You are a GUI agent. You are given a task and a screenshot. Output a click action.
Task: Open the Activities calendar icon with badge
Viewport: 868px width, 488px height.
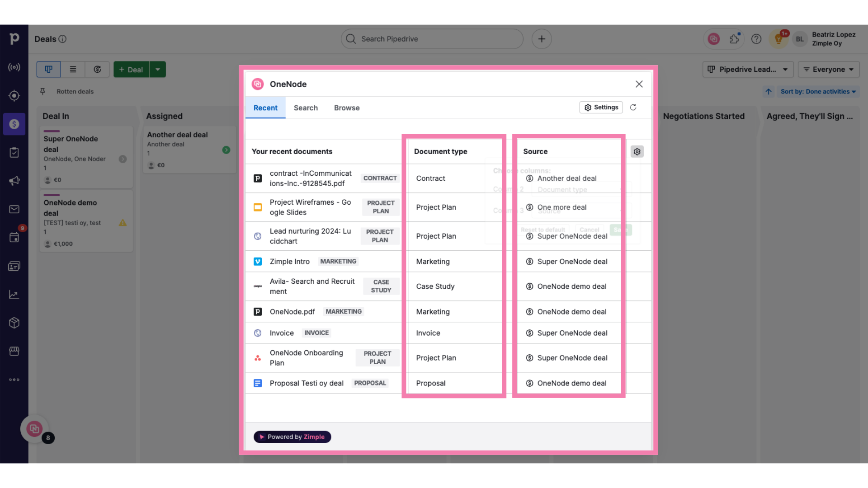(14, 237)
